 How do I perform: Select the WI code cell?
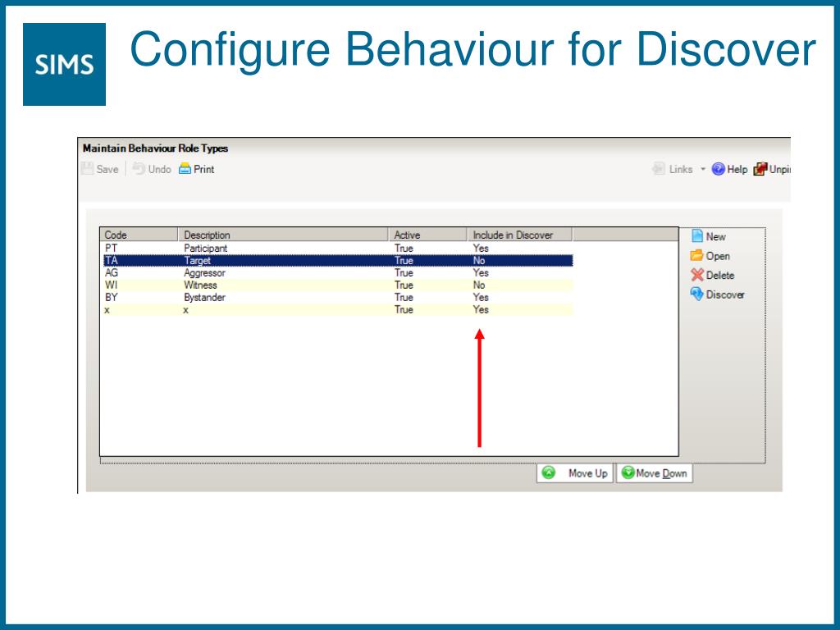click(111, 285)
